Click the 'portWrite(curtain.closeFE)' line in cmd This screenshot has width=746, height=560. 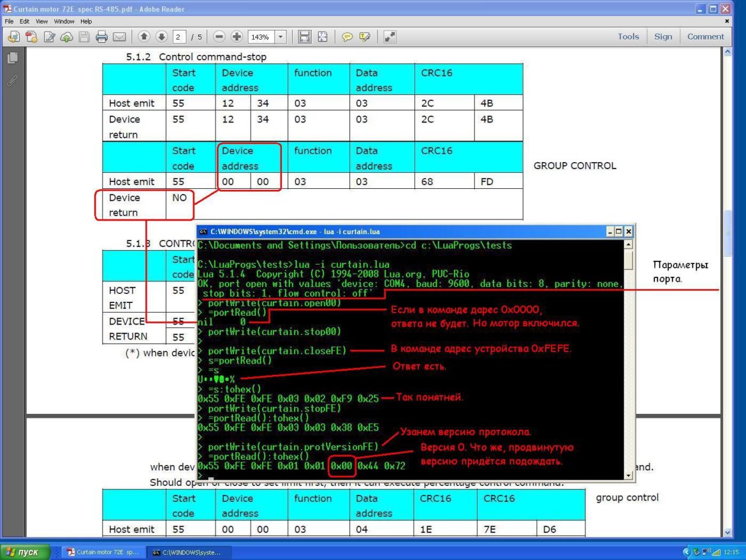point(277,351)
